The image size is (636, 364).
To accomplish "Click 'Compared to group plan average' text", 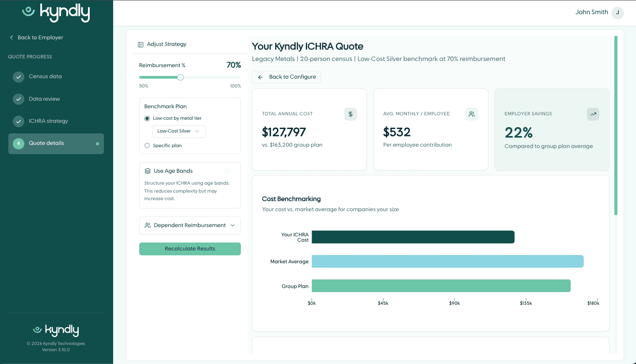I will (548, 146).
